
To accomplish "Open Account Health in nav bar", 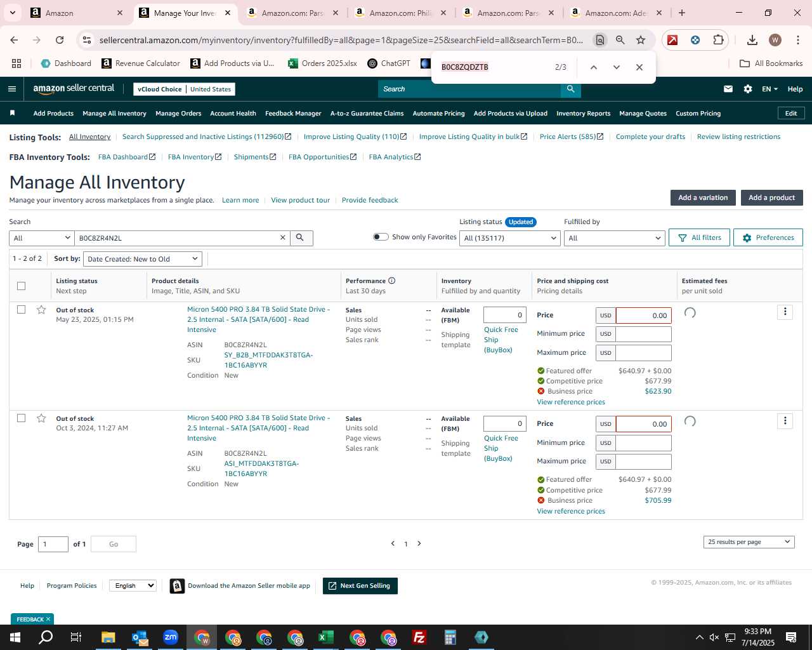I will coord(233,114).
